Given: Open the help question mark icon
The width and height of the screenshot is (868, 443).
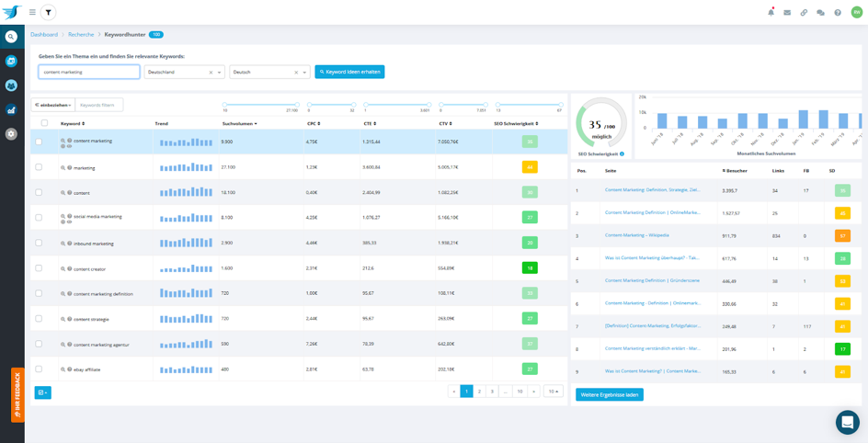Looking at the screenshot, I should (838, 13).
